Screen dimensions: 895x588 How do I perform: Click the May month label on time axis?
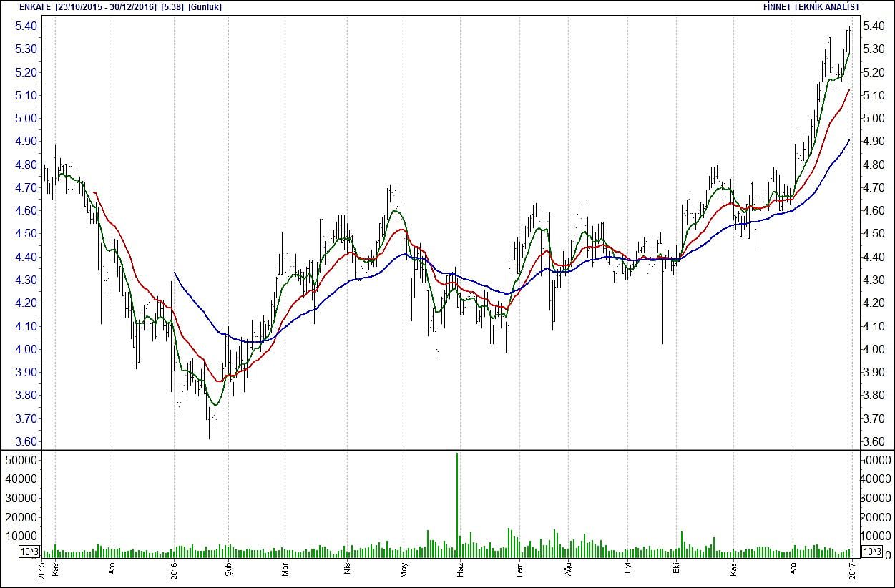coord(404,569)
